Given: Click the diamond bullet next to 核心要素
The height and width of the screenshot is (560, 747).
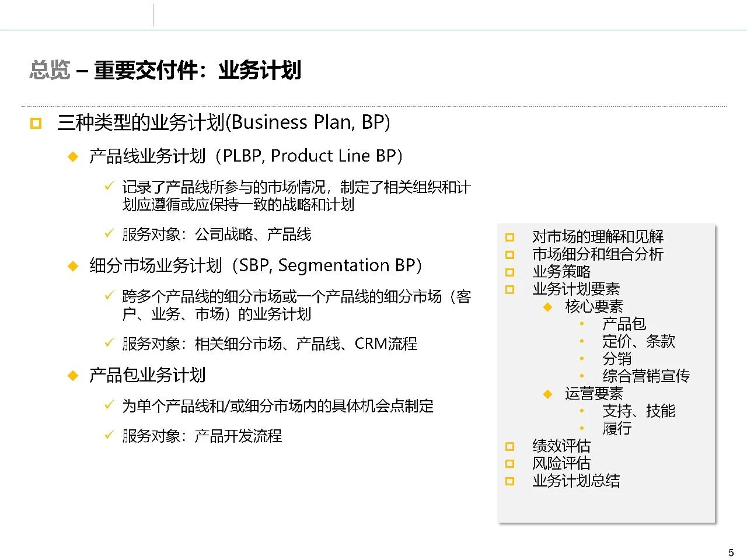Looking at the screenshot, I should pos(547,307).
